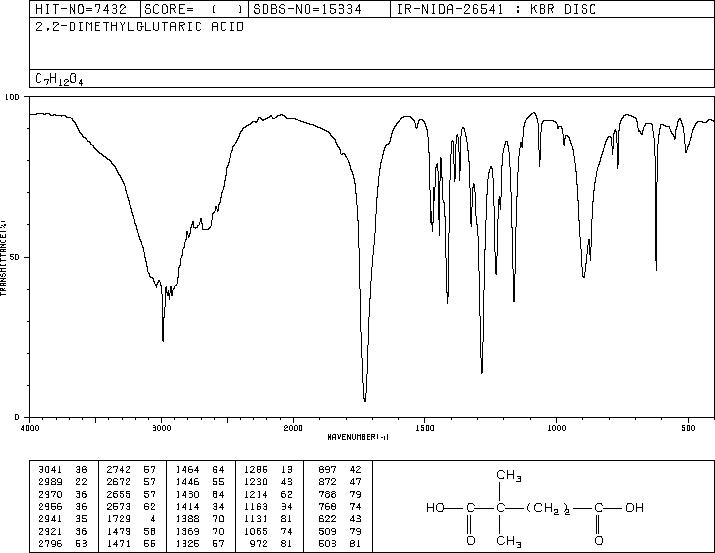The width and height of the screenshot is (715, 553).
Task: Click the 3000 wavenumber axis label
Action: coord(161,428)
